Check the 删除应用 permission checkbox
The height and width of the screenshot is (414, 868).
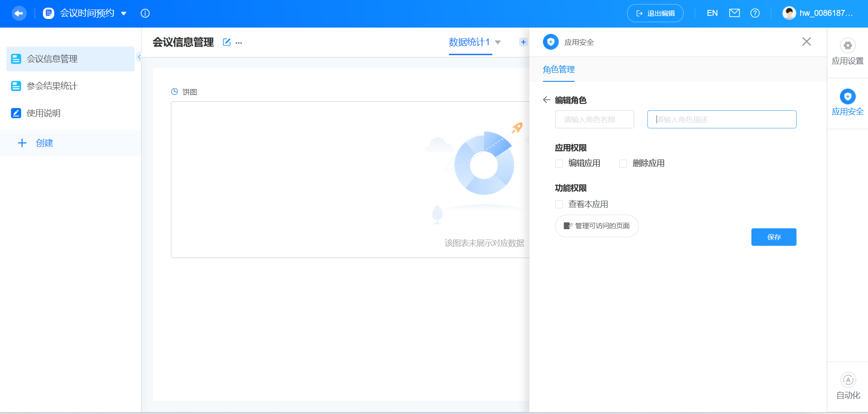point(623,163)
